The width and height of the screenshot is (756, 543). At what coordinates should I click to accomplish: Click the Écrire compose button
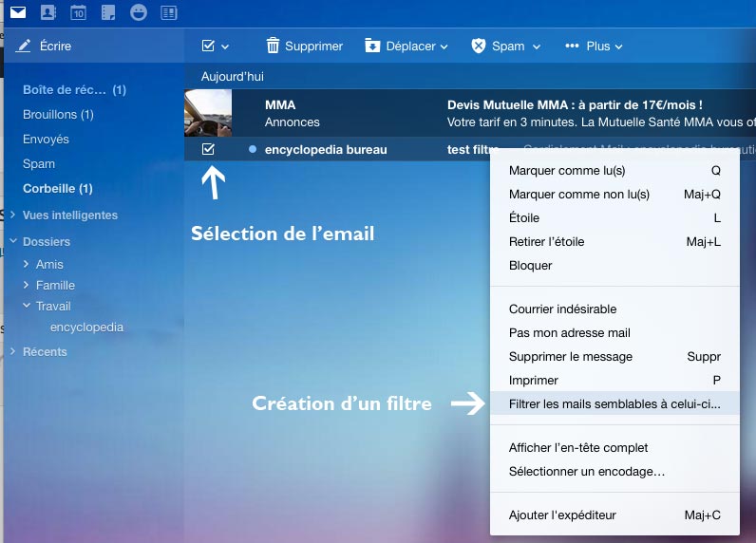(x=46, y=46)
